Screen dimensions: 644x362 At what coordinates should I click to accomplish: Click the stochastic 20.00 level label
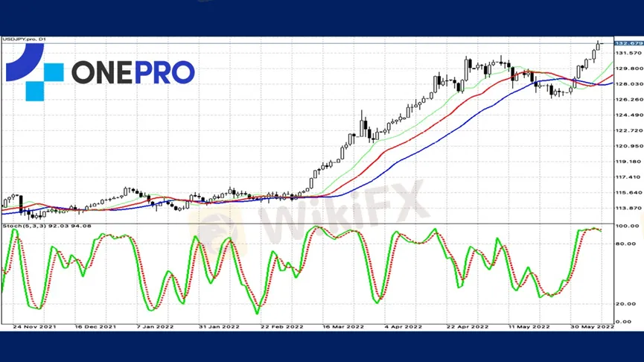[626, 304]
